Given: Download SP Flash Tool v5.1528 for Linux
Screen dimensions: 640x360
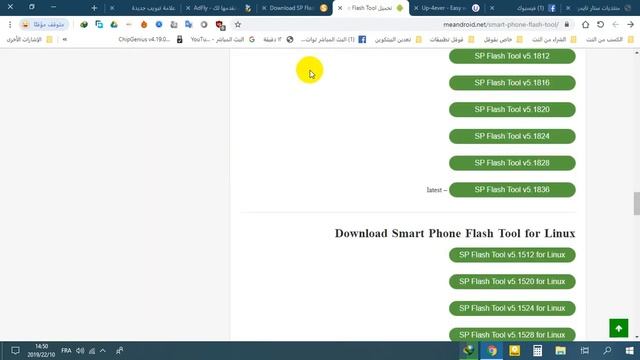Looking at the screenshot, I should coord(512,335).
